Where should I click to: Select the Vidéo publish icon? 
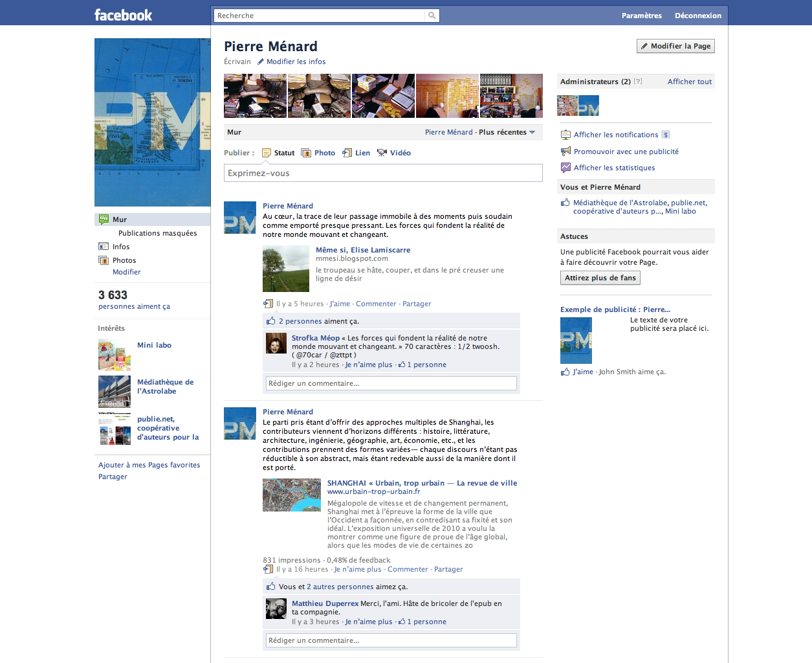382,153
